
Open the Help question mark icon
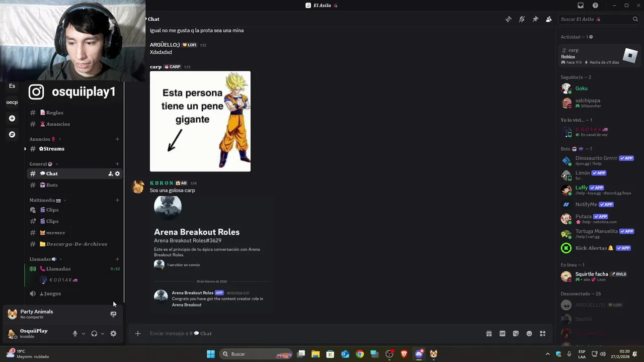595,6
